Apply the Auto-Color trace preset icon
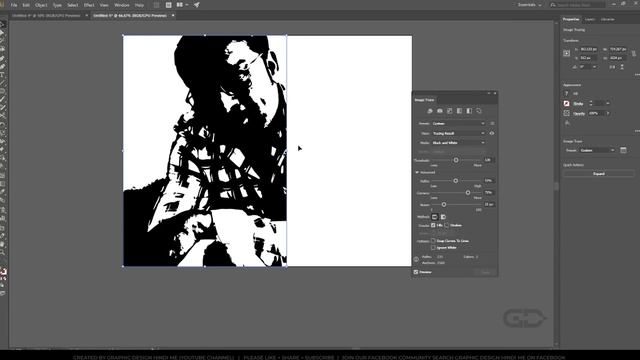This screenshot has width=640, height=360. (430, 111)
